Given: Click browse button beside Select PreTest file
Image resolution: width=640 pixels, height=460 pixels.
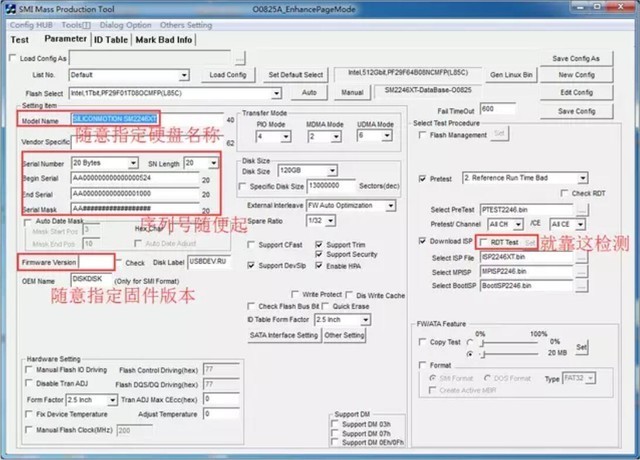Looking at the screenshot, I should 582,210.
